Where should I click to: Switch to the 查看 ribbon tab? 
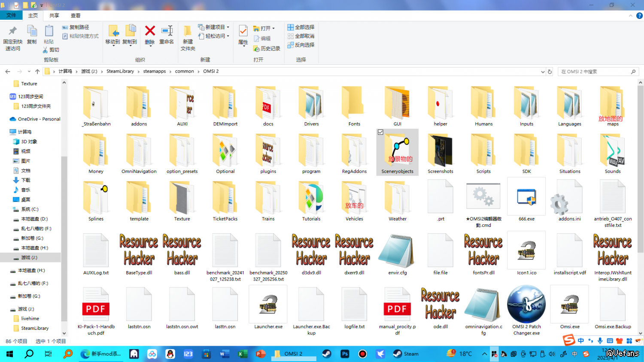[76, 15]
